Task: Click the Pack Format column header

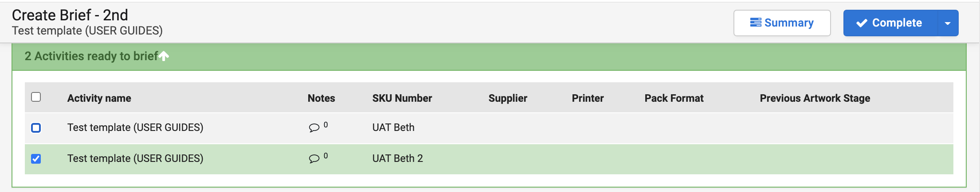Action: 674,98
